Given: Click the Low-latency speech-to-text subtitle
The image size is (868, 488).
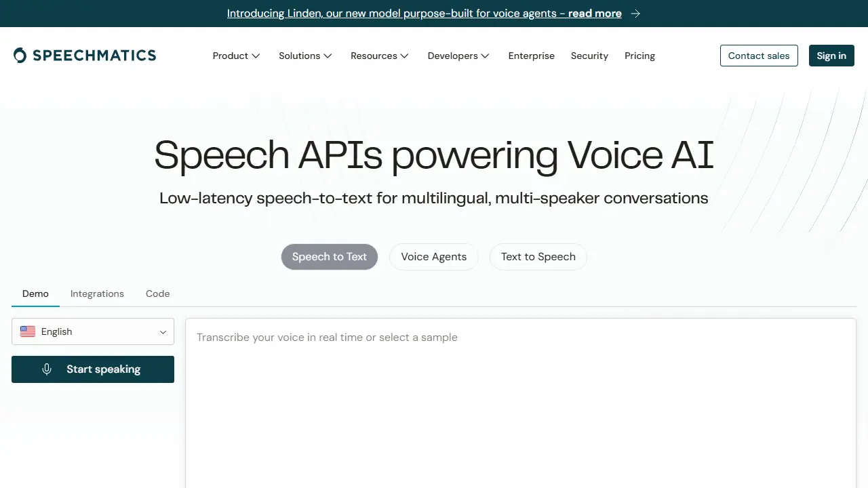Looking at the screenshot, I should click(434, 198).
